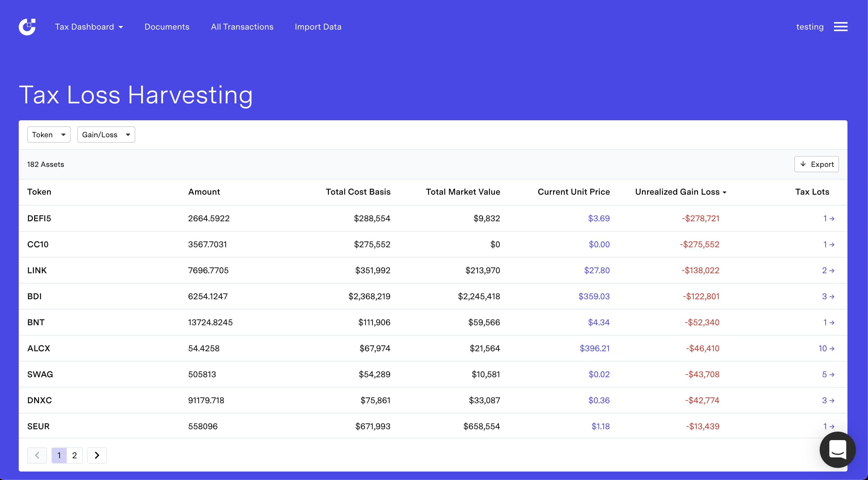
Task: Click the previous page arrow
Action: click(37, 455)
